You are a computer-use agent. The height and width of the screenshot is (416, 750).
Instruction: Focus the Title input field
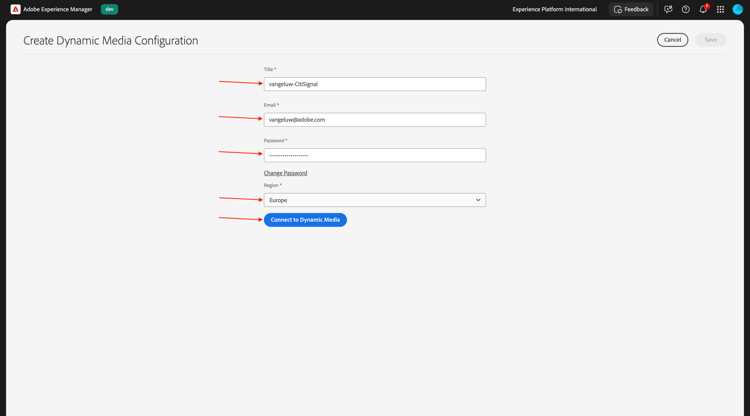[x=375, y=84]
